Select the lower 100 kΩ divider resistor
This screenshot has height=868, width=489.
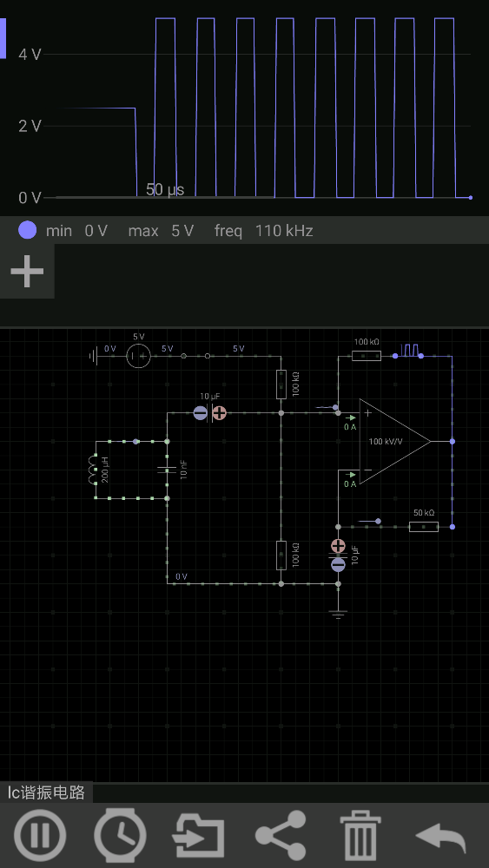(281, 555)
